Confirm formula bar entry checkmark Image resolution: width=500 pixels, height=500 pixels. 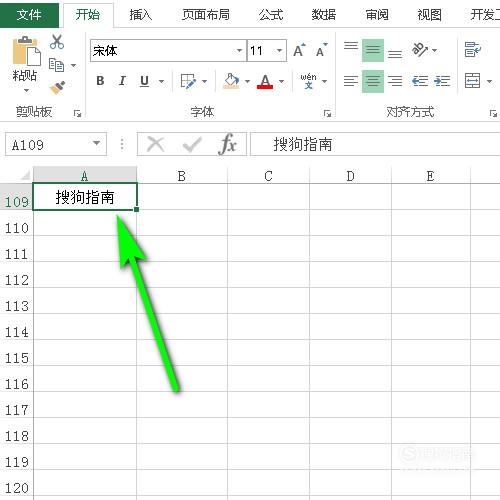point(192,145)
